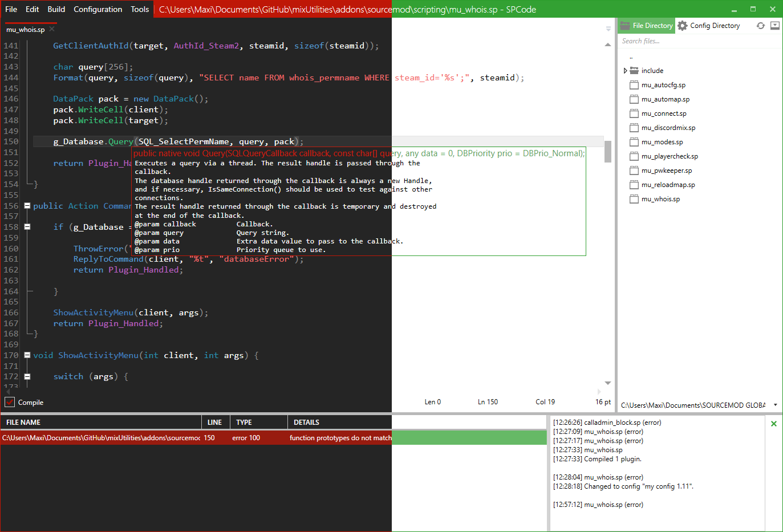Open mu_discordmix.sp from the file list
Image resolution: width=783 pixels, height=532 pixels.
(x=668, y=128)
